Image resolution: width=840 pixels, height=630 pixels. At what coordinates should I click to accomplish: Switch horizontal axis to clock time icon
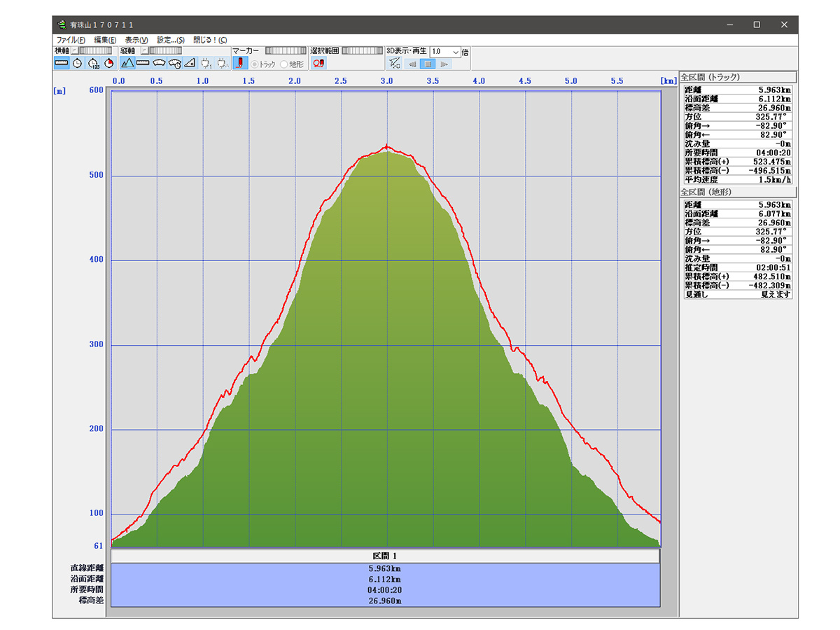pos(78,64)
